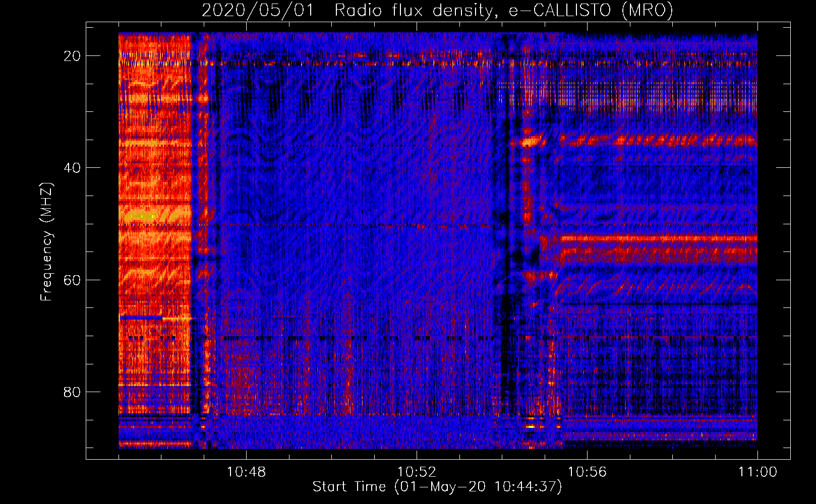Image resolution: width=816 pixels, height=504 pixels.
Task: Click the 10:56 time tick label
Action: click(587, 472)
